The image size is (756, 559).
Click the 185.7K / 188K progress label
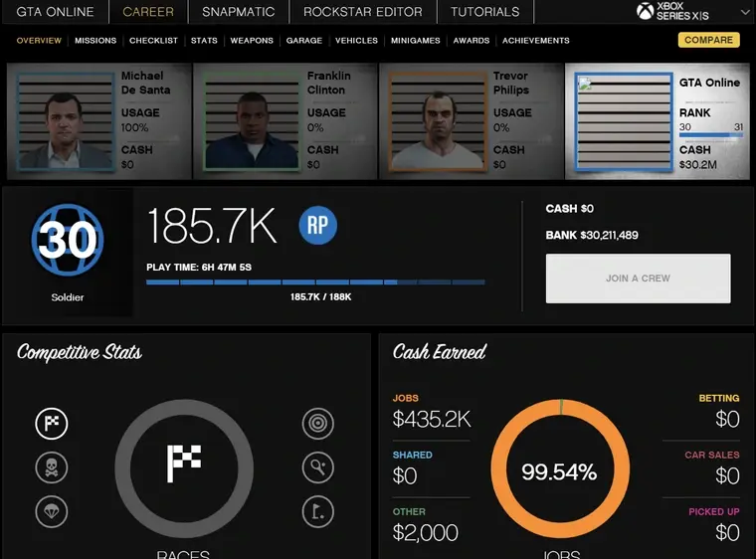[x=320, y=297]
